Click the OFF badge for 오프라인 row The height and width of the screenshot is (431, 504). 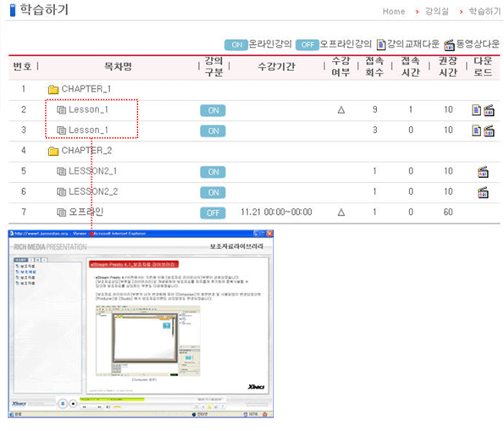point(213,213)
